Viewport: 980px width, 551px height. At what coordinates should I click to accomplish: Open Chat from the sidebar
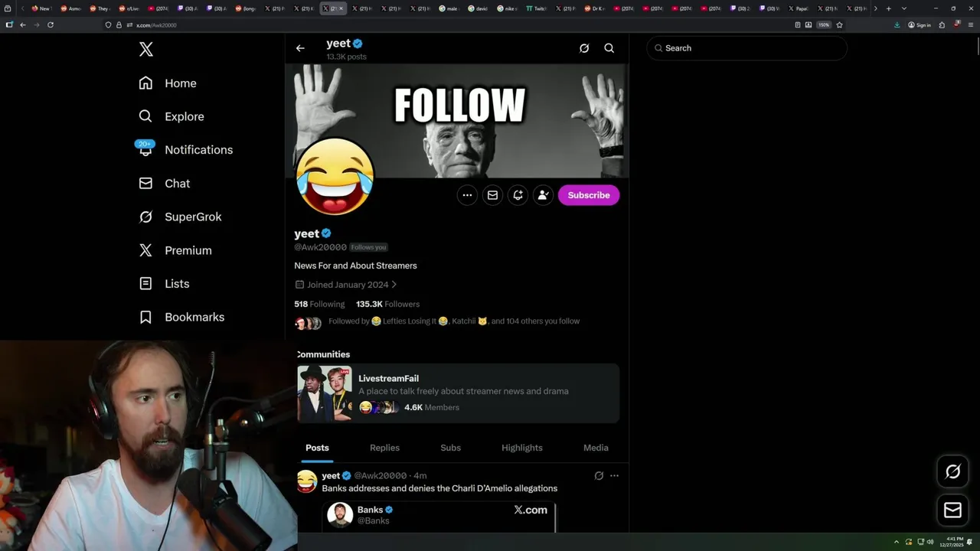coord(165,184)
